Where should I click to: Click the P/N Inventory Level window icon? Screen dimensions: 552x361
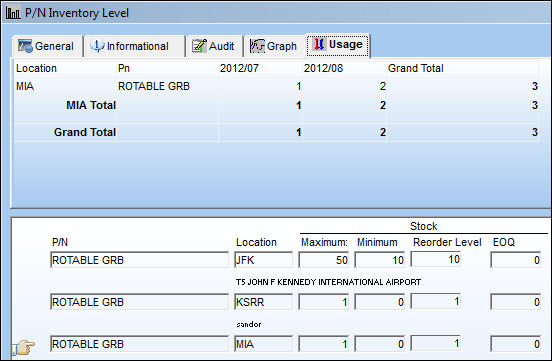tap(13, 13)
